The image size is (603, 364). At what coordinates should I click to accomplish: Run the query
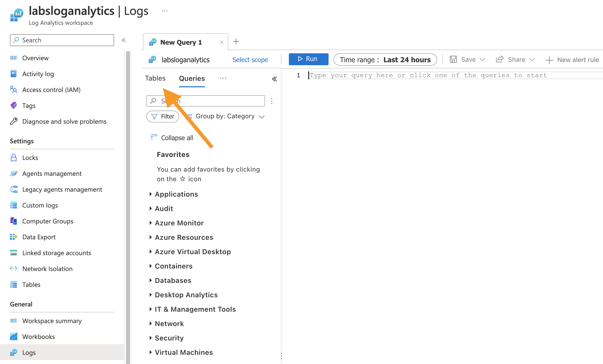pyautogui.click(x=308, y=59)
